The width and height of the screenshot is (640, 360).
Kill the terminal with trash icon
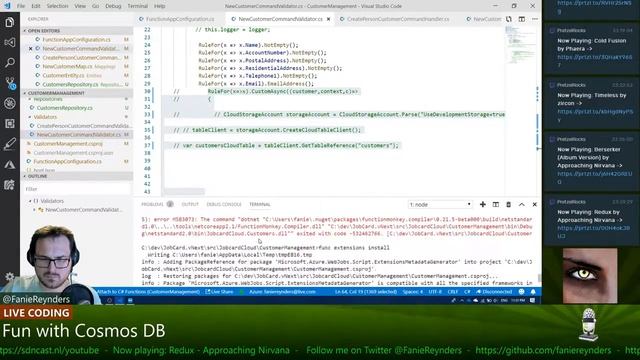[x=509, y=204]
